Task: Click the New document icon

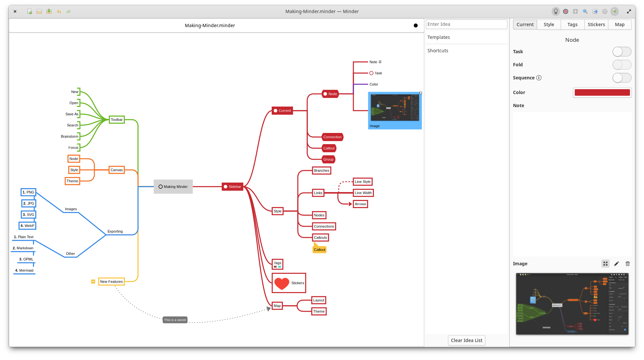Action: pyautogui.click(x=29, y=11)
